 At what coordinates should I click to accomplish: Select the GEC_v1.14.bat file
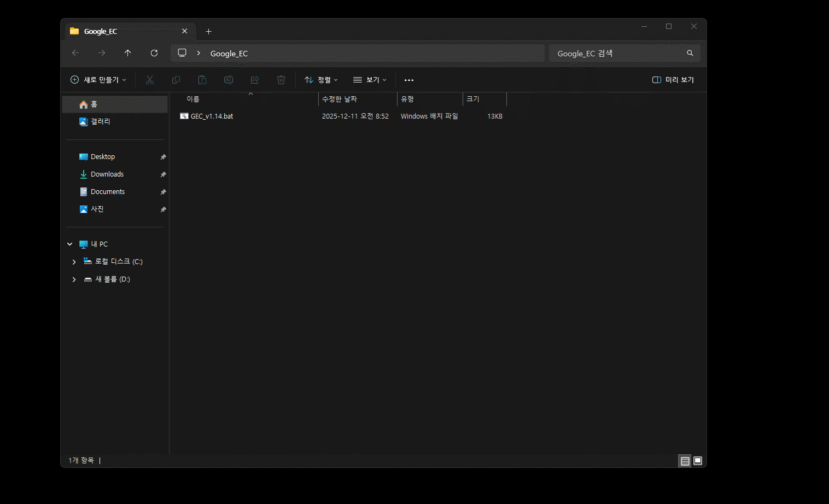coord(212,116)
